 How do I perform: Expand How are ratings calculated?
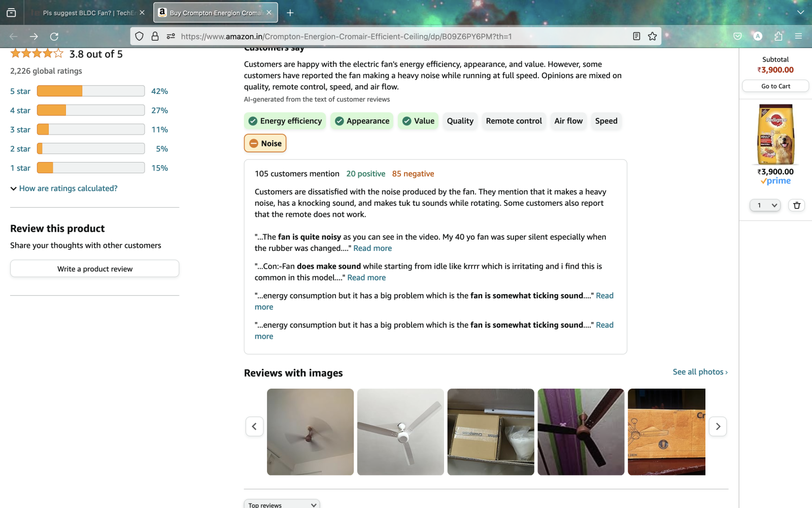tap(64, 188)
